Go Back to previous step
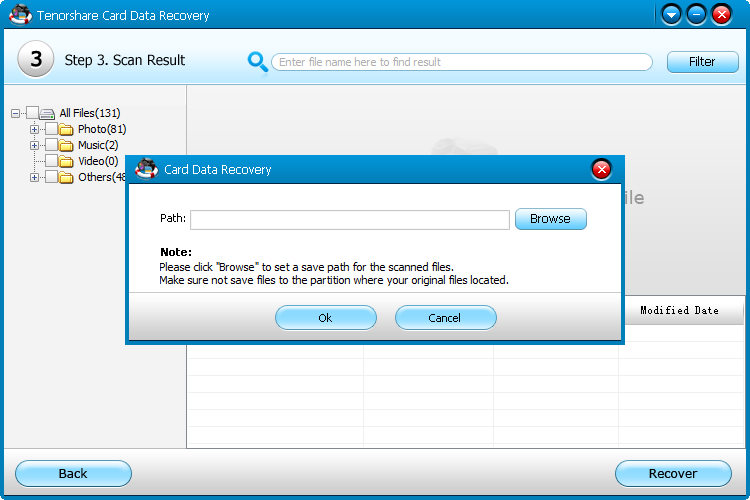This screenshot has width=750, height=500. [73, 474]
